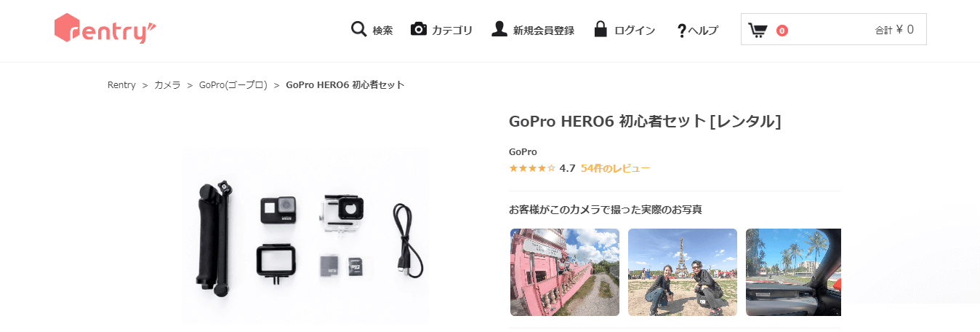Viewport: 980px width, 332px height.
Task: Click the magnifying glass search icon
Action: [x=358, y=29]
